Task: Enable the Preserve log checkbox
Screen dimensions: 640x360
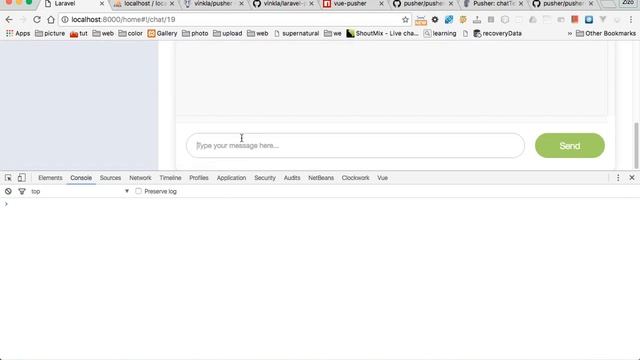Action: click(x=138, y=191)
